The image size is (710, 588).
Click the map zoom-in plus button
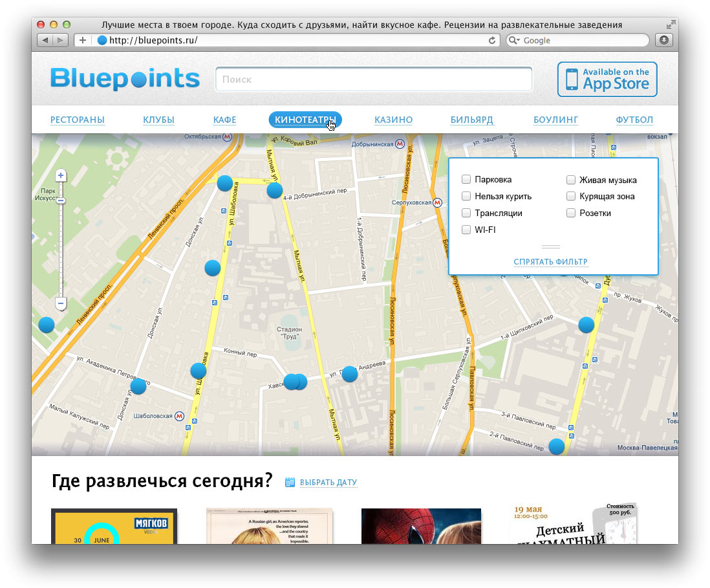pyautogui.click(x=61, y=175)
